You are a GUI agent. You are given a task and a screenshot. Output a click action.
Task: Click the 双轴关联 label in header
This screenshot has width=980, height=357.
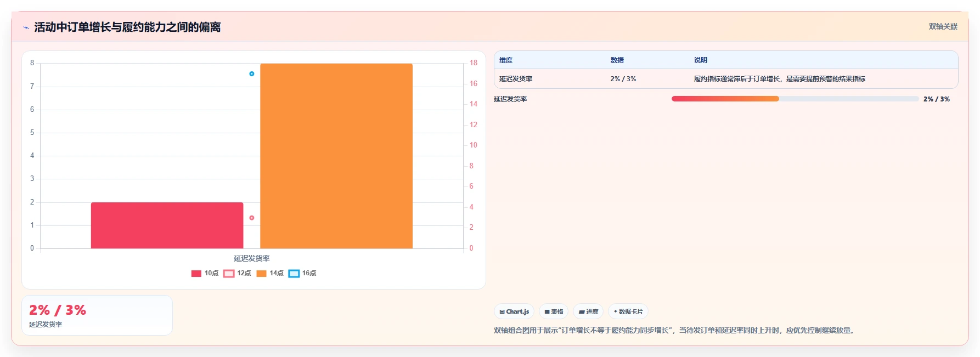coord(943,26)
